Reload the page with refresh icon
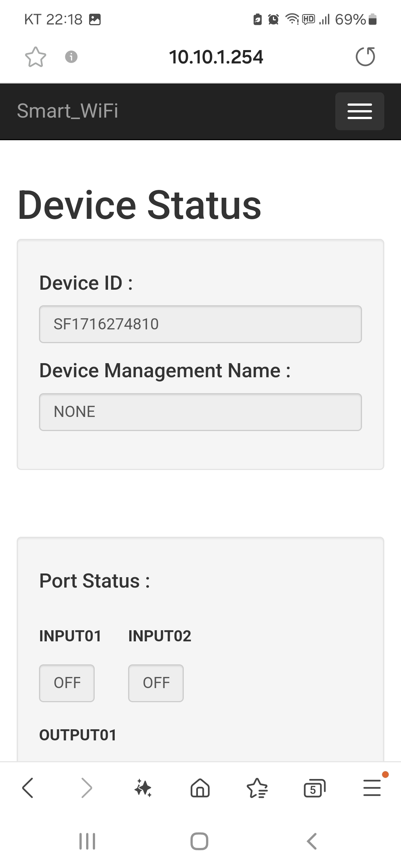Viewport: 401px width, 868px height. 365,57
